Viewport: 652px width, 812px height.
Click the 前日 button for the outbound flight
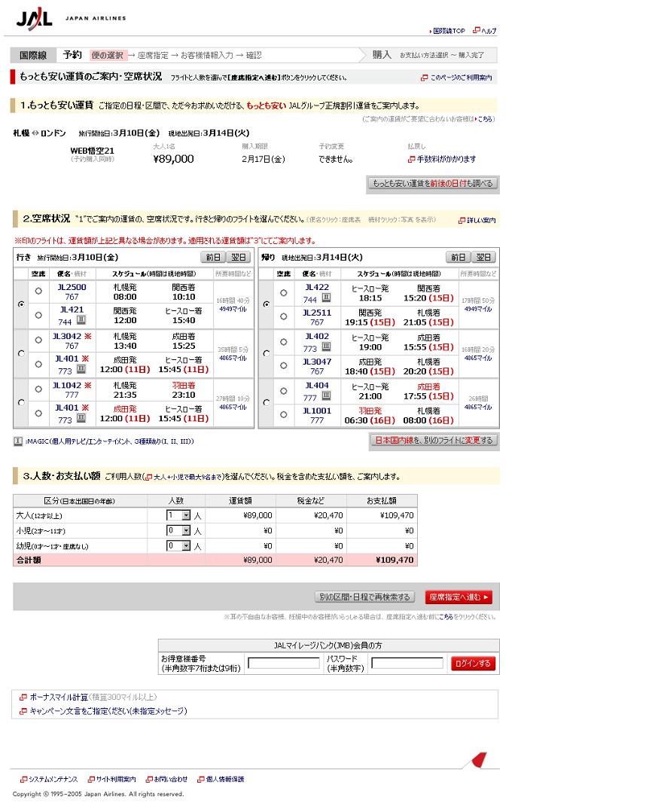pyautogui.click(x=213, y=258)
